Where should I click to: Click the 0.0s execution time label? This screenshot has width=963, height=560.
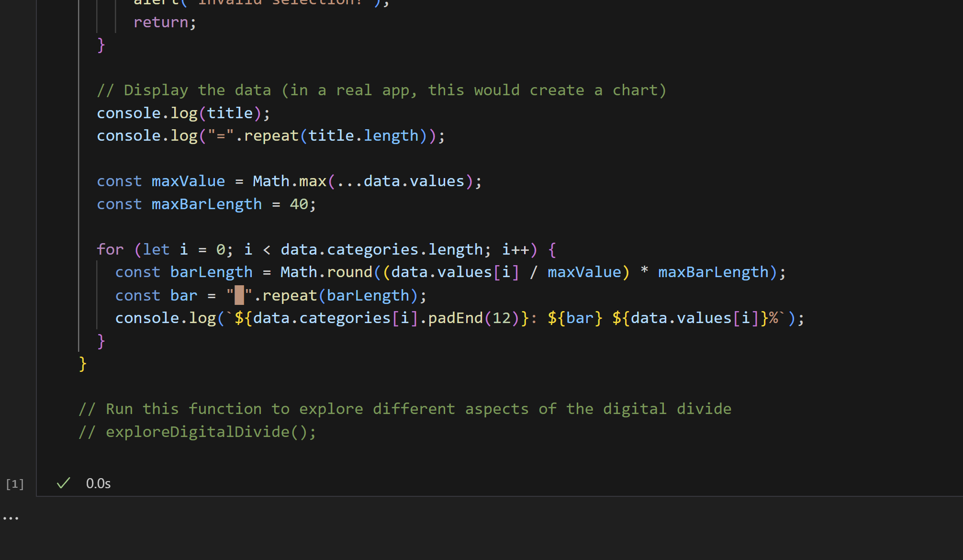(98, 483)
